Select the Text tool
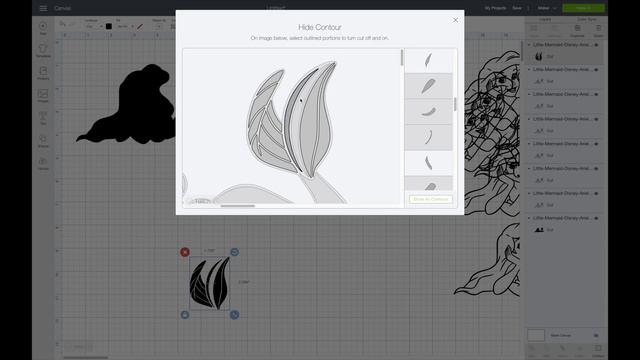The height and width of the screenshot is (360, 640). pyautogui.click(x=43, y=118)
